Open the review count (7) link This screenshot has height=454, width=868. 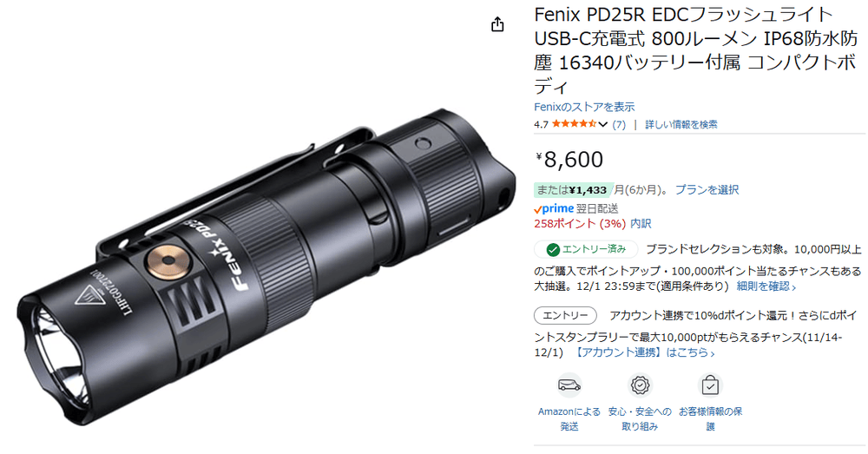[x=619, y=125]
